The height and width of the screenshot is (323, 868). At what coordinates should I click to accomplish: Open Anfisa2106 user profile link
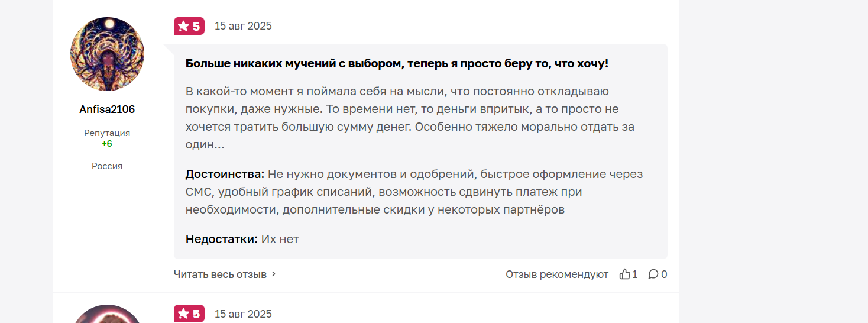click(x=107, y=109)
